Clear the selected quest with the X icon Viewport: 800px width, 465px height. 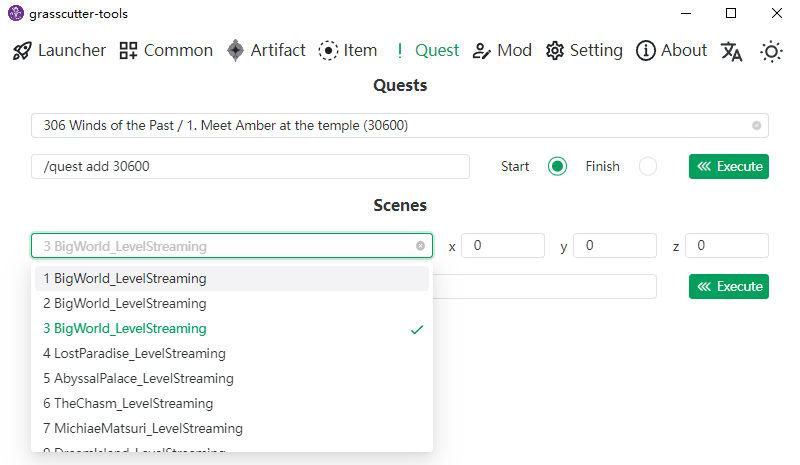point(756,126)
